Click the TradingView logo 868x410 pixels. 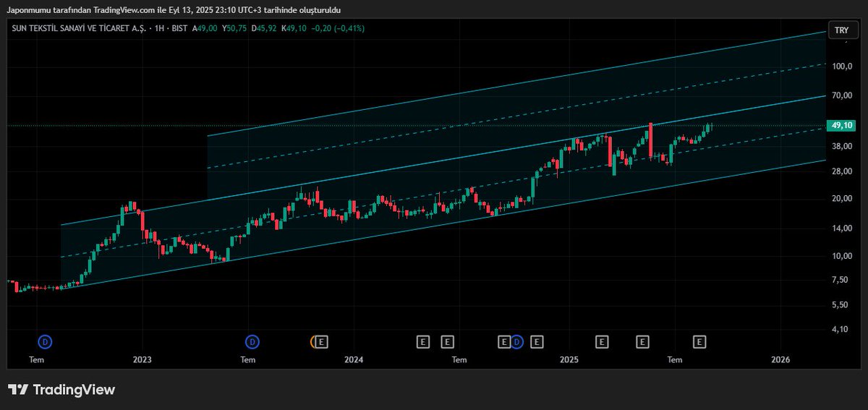pos(61,390)
